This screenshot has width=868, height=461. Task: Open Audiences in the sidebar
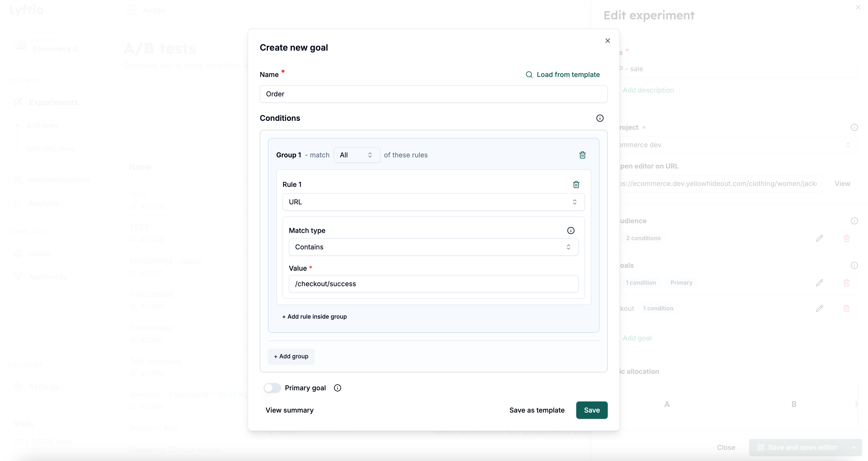pyautogui.click(x=47, y=277)
